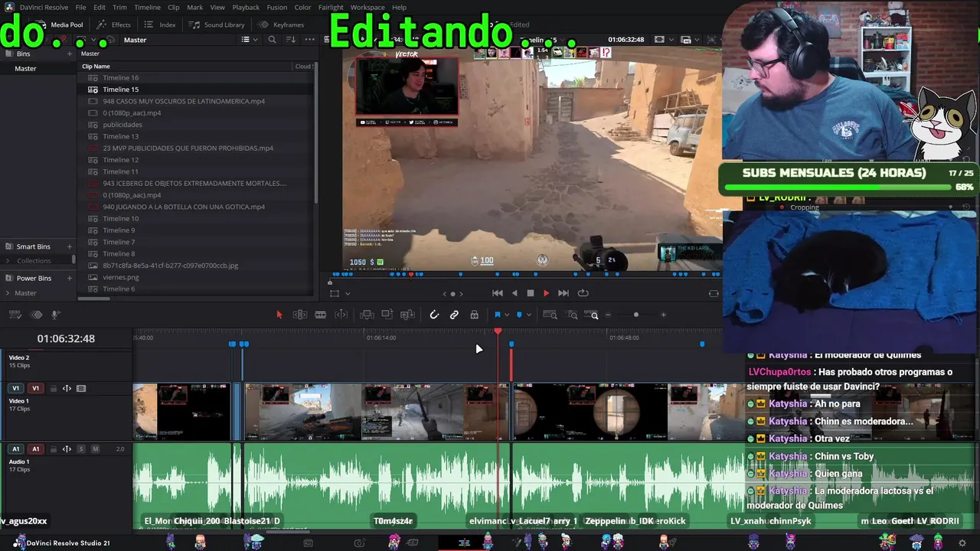Lock the Video 1 track
Viewport: 980px width, 551px height.
point(54,389)
